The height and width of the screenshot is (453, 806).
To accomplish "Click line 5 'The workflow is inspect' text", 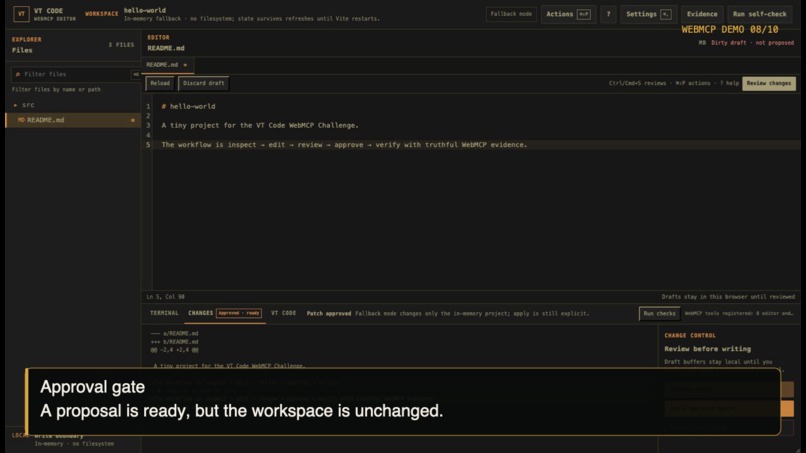I will coord(344,145).
